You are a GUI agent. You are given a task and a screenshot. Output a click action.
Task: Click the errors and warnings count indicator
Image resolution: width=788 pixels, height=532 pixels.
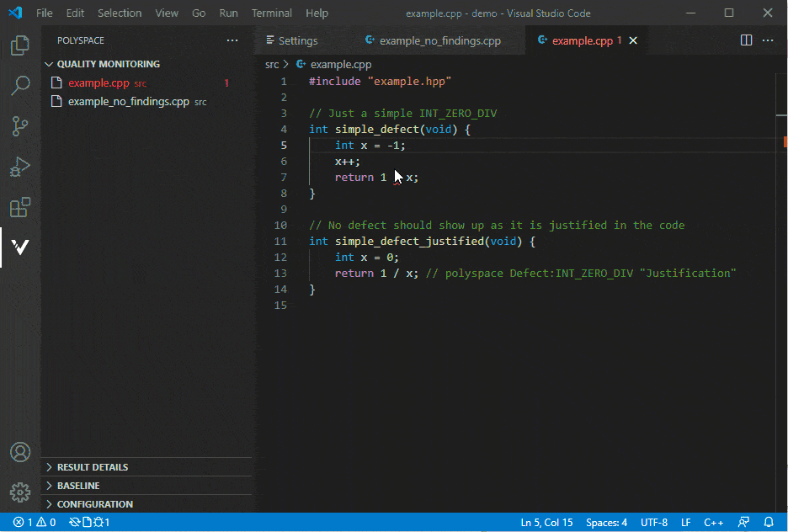[x=35, y=523]
